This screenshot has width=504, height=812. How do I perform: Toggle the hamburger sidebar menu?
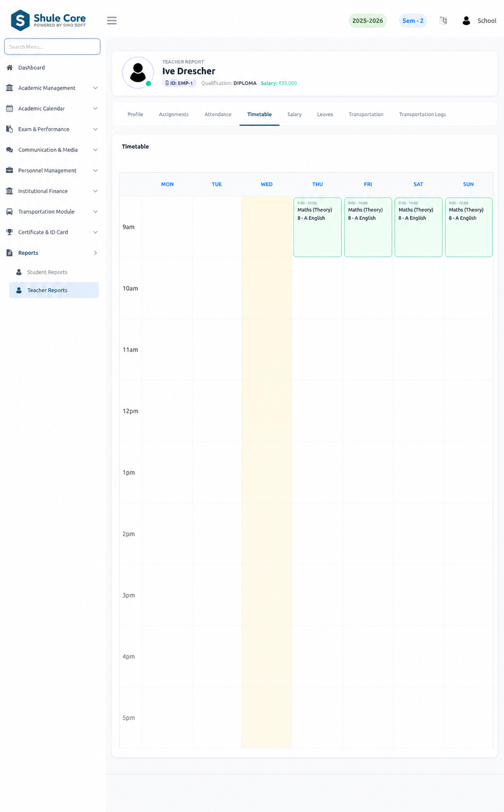click(x=112, y=20)
